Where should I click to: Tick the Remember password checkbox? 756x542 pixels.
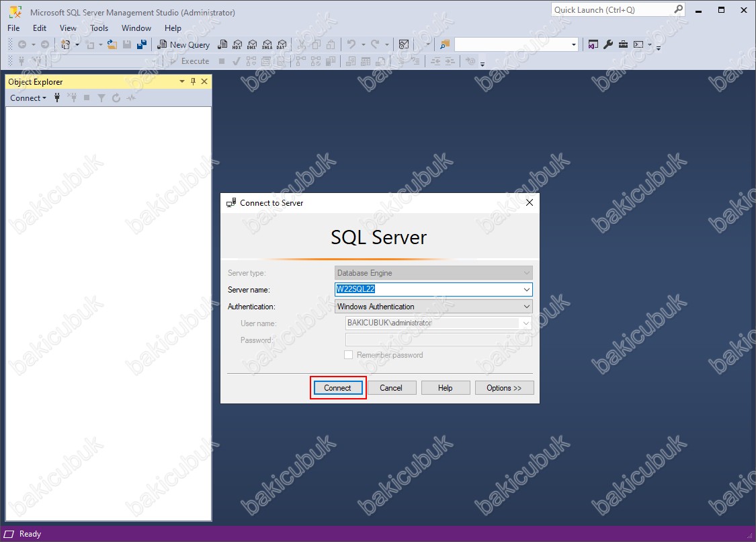348,355
